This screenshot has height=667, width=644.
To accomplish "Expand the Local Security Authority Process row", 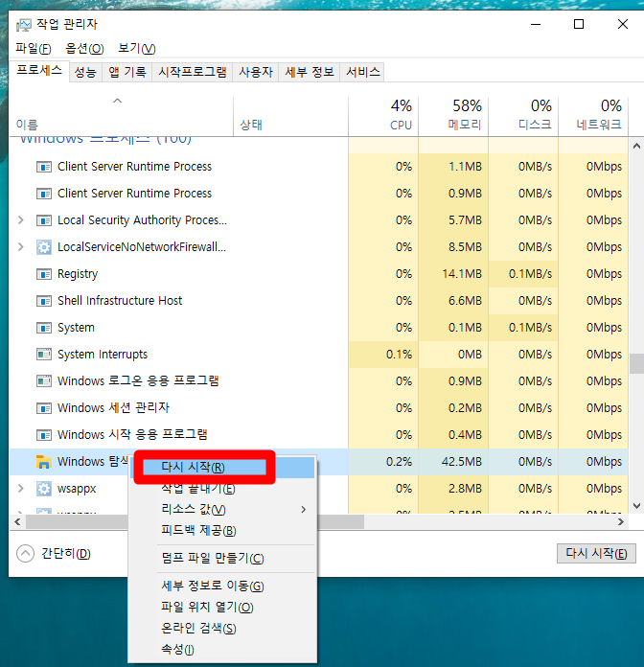I will click(20, 219).
